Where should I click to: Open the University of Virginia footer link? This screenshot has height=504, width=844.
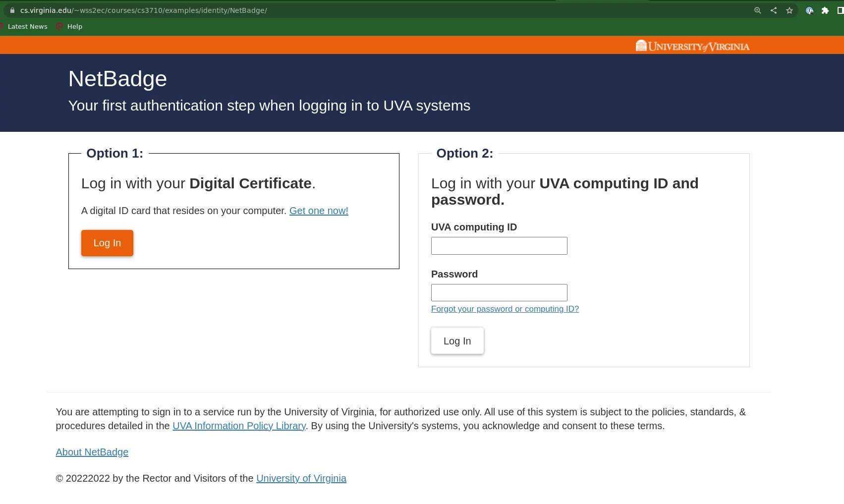301,478
